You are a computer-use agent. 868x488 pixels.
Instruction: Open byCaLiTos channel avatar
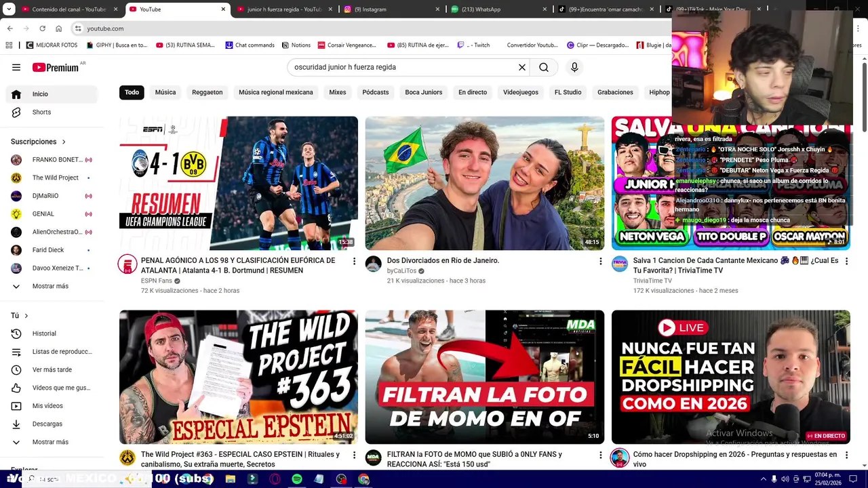(x=374, y=264)
